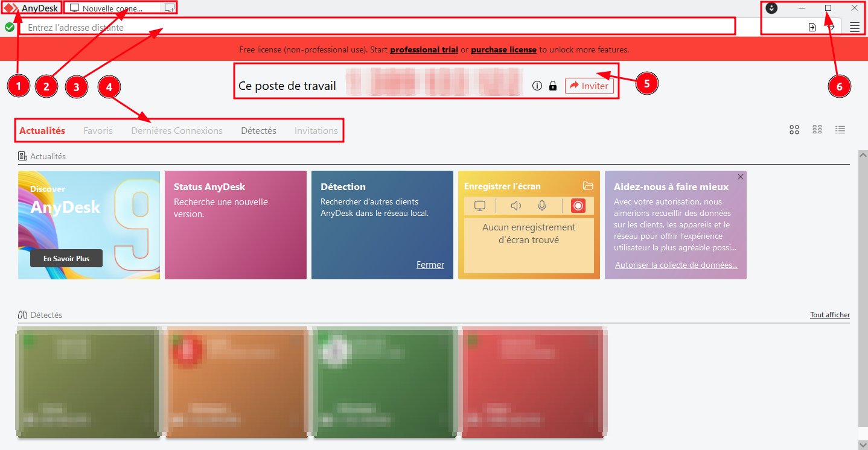Open the hamburger main menu
The height and width of the screenshot is (450, 868).
tap(855, 27)
